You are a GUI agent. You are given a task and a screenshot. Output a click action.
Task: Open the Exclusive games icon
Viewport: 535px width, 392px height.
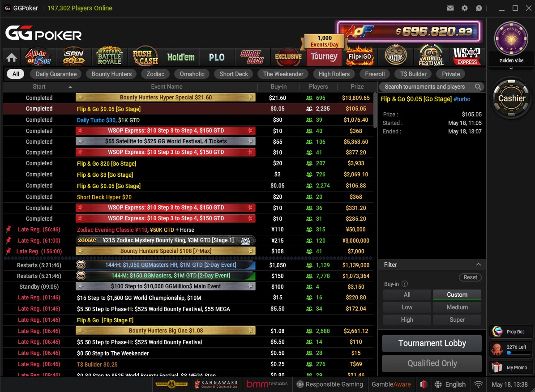coord(288,57)
